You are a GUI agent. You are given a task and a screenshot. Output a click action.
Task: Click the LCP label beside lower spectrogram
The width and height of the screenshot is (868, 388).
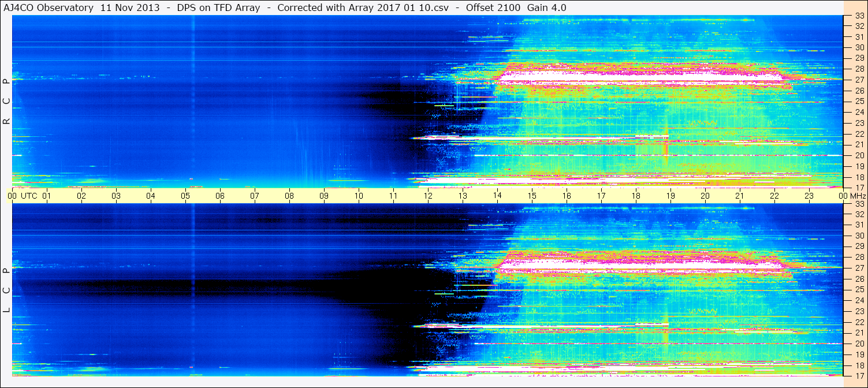6,290
